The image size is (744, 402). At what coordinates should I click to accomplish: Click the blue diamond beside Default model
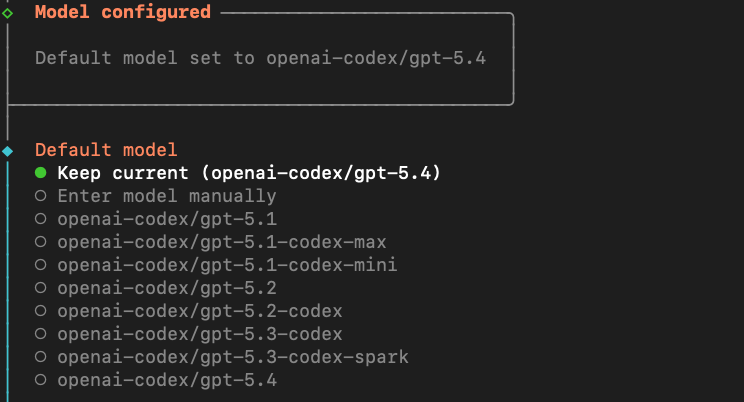(x=8, y=151)
